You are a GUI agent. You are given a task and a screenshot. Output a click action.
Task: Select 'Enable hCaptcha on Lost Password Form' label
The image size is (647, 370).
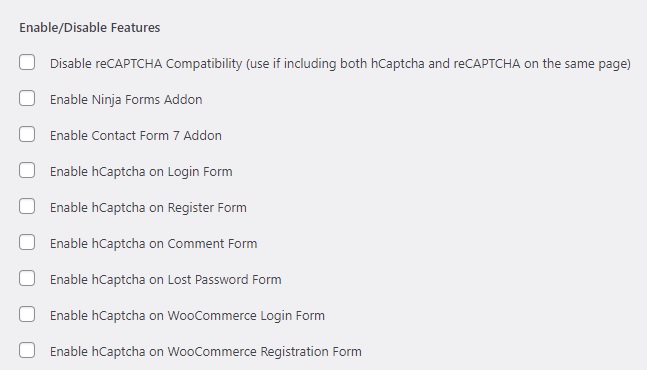pyautogui.click(x=165, y=280)
